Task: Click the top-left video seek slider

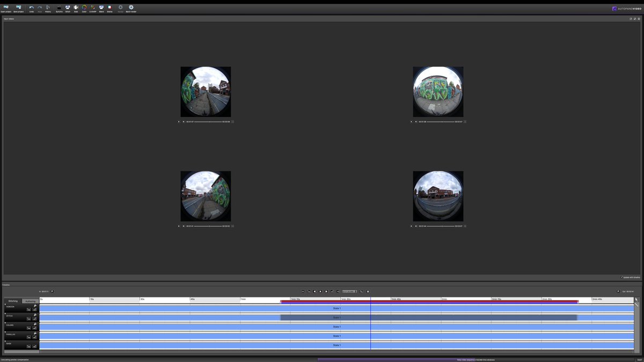Action: tap(208, 122)
